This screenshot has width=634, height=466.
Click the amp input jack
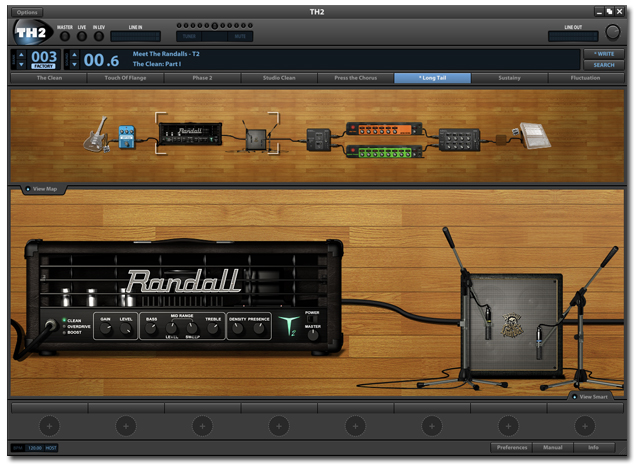pos(51,324)
